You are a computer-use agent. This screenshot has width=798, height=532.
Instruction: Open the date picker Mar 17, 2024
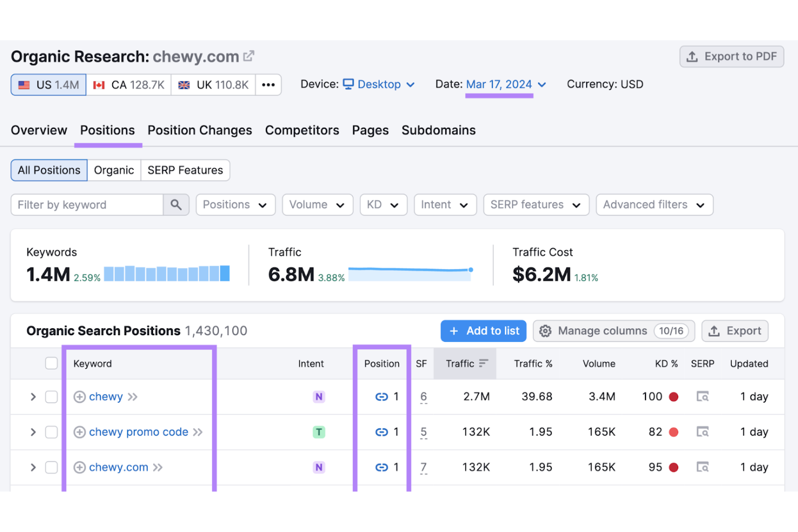[x=506, y=84]
